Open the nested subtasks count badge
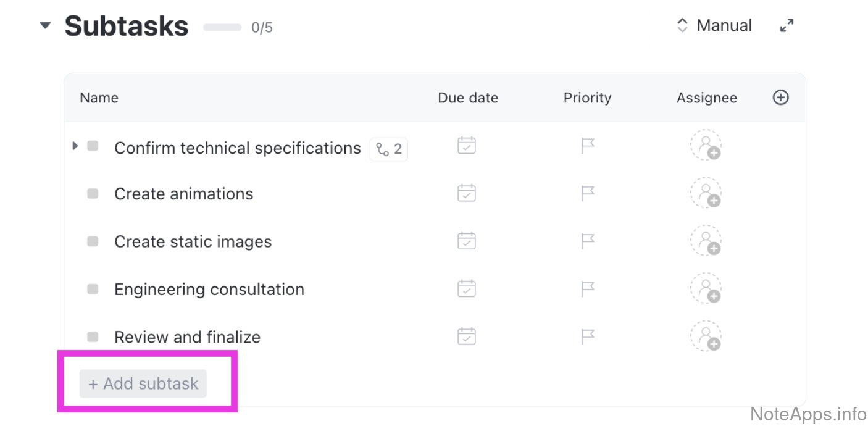The width and height of the screenshot is (868, 426). point(389,149)
